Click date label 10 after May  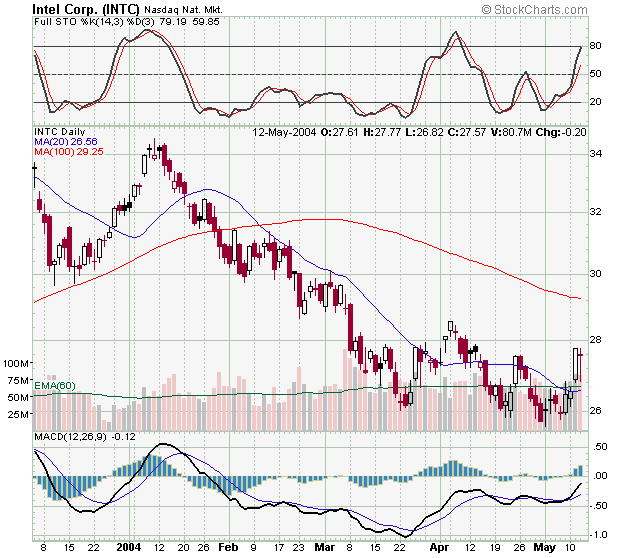[570, 547]
